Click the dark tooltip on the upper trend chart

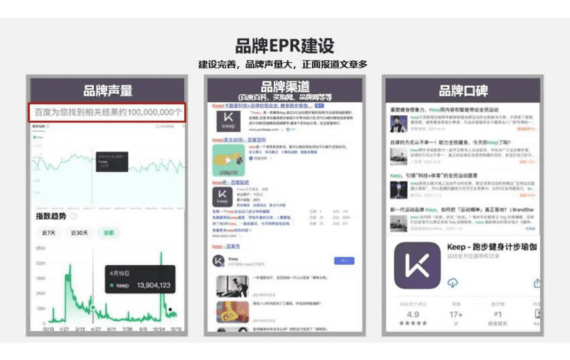click(112, 161)
